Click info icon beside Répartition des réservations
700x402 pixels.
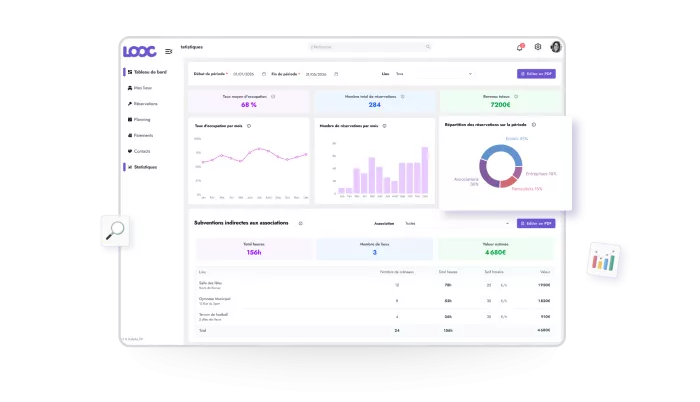click(x=534, y=125)
